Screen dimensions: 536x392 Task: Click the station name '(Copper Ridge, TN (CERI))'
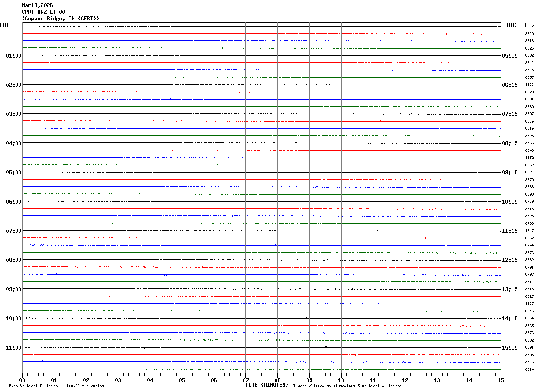[x=61, y=19]
